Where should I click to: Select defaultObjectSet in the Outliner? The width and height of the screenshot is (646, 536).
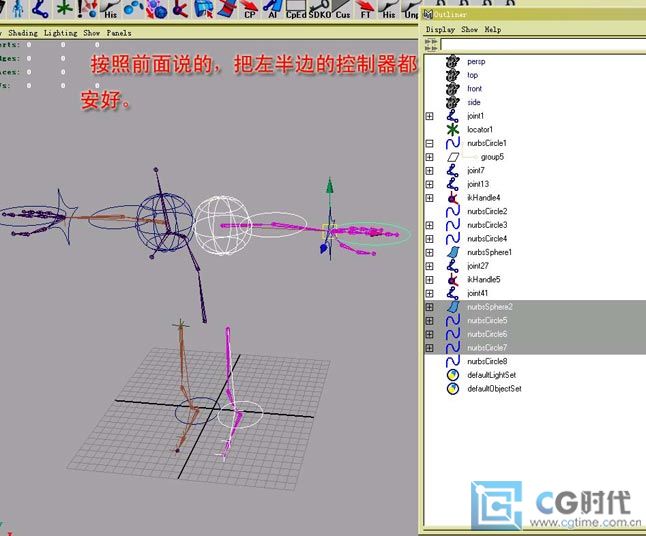(493, 389)
